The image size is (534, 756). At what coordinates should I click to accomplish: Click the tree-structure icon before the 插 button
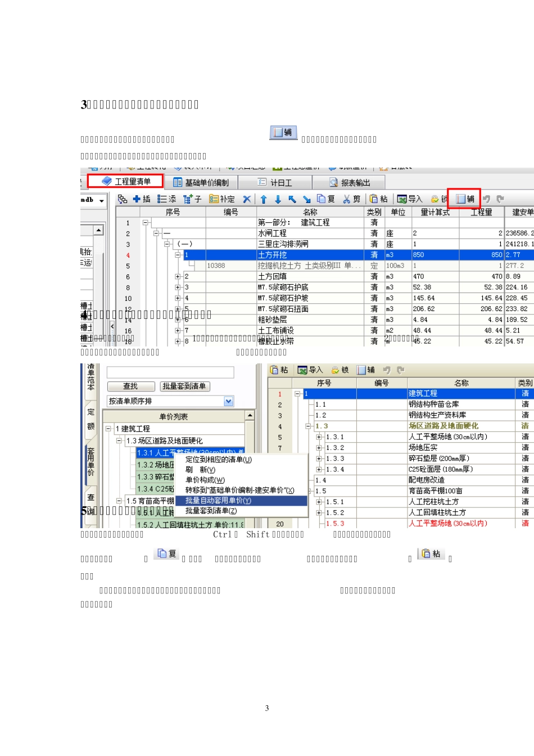tap(122, 199)
